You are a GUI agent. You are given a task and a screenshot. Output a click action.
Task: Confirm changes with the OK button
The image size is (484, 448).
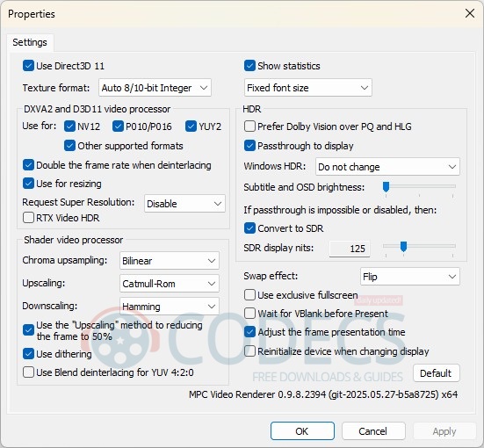coord(302,431)
